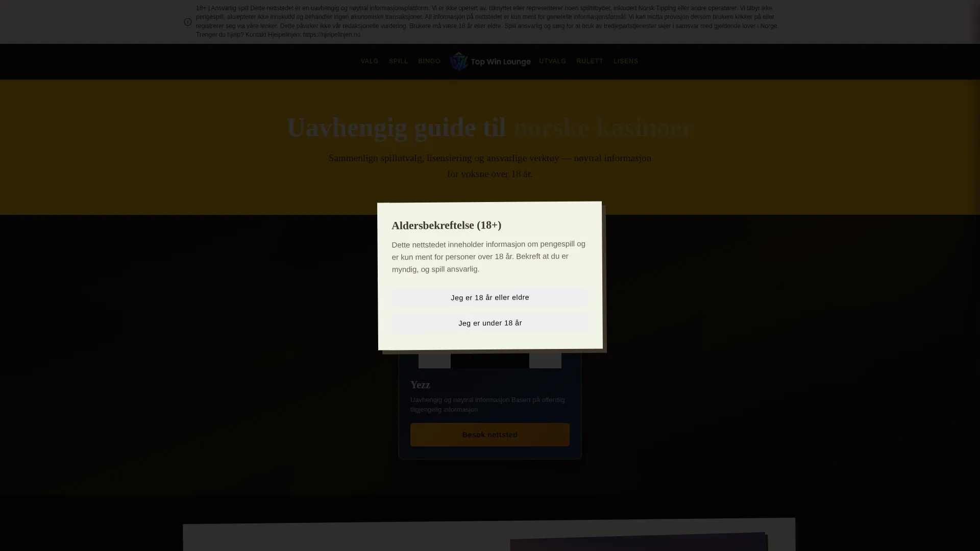Confirm 'Jeg er 18 år eller eldre'

click(489, 297)
